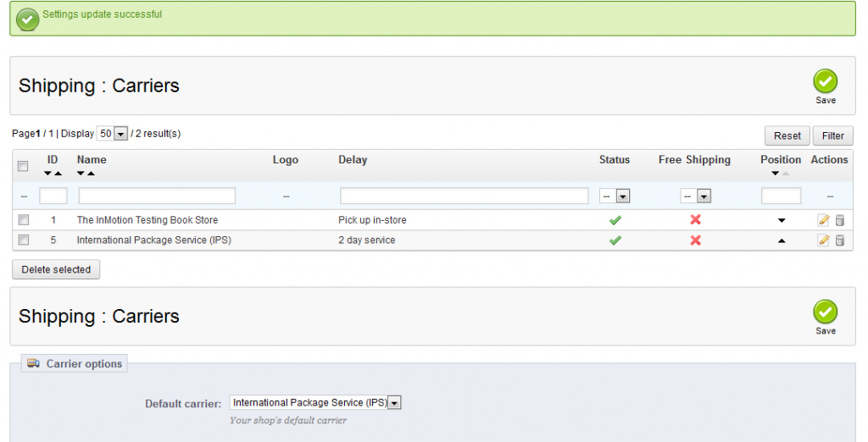Viewport: 868px width, 442px height.
Task: Delete the International Package Service carrier
Action: [840, 240]
